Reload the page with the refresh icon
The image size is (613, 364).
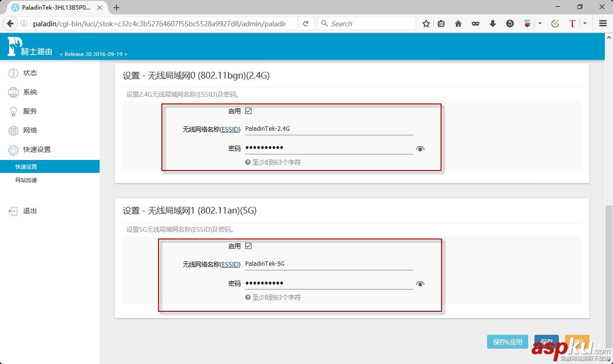tap(306, 23)
